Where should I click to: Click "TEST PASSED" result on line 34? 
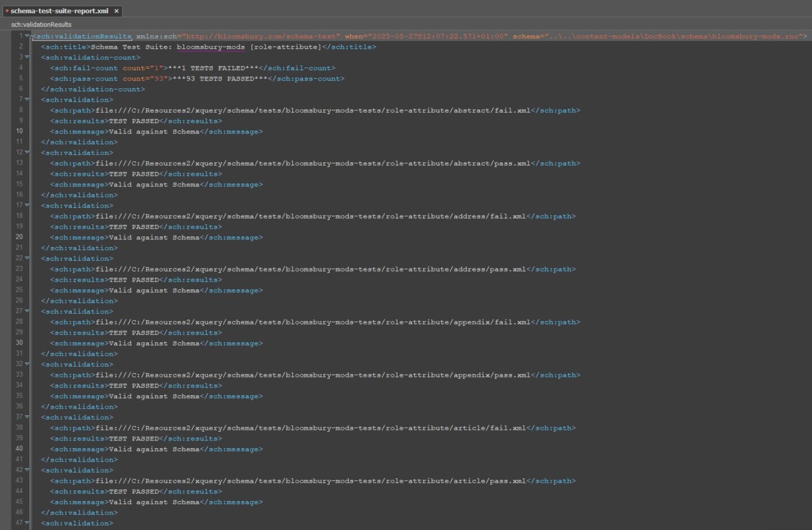click(x=134, y=386)
